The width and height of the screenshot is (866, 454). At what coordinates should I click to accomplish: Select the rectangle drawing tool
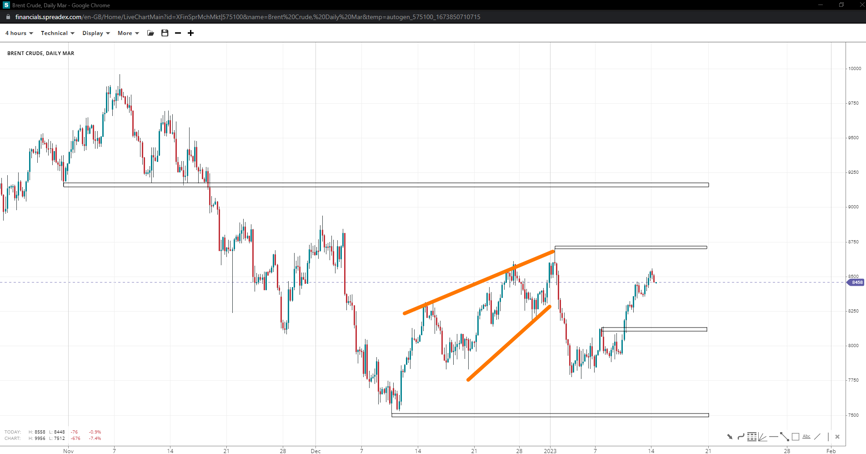click(795, 437)
